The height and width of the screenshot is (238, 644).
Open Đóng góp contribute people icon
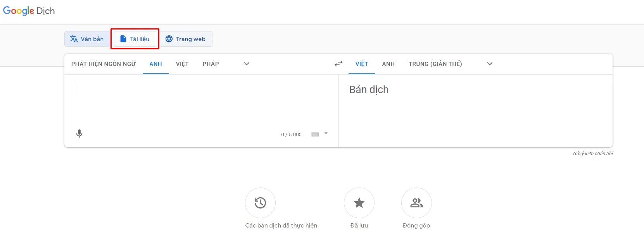(416, 203)
